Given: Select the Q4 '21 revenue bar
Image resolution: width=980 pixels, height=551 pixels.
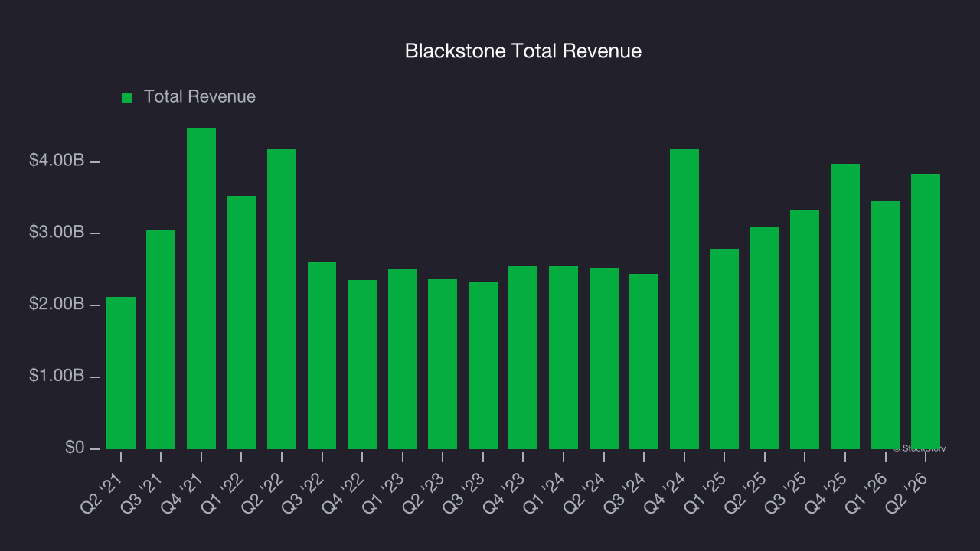Looking at the screenshot, I should tap(201, 289).
